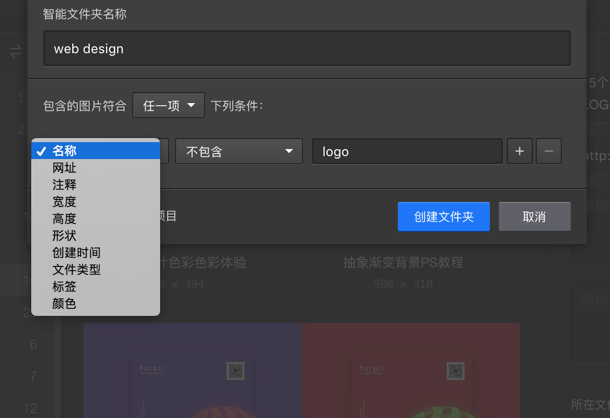Click the 取消 button
The width and height of the screenshot is (610, 418).
(534, 216)
